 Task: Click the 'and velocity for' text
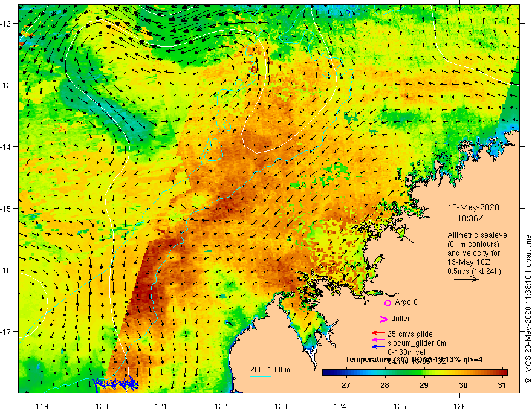[473, 253]
